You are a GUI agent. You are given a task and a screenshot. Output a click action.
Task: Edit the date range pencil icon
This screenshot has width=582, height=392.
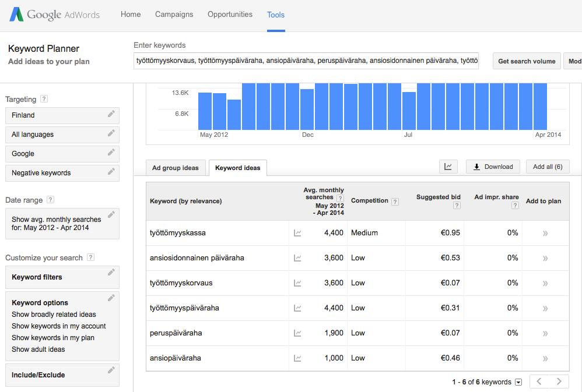(111, 215)
